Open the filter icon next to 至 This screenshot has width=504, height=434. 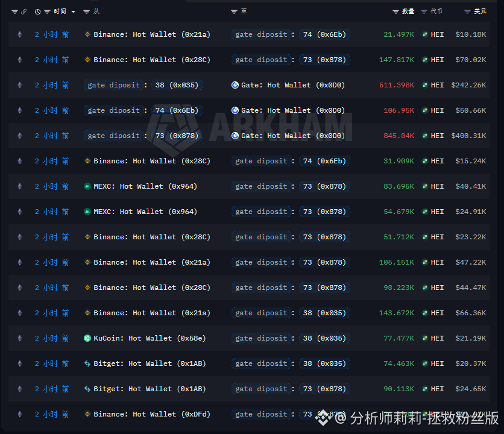[x=234, y=12]
